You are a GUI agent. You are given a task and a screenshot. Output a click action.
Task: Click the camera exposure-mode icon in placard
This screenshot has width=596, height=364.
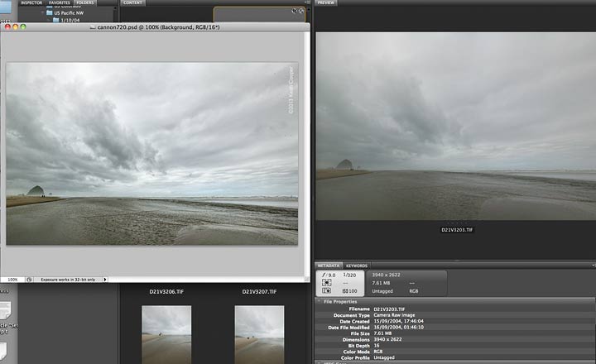tap(326, 290)
